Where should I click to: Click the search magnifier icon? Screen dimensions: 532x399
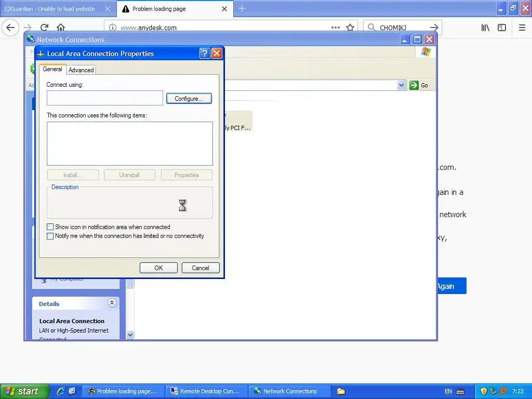[x=371, y=28]
